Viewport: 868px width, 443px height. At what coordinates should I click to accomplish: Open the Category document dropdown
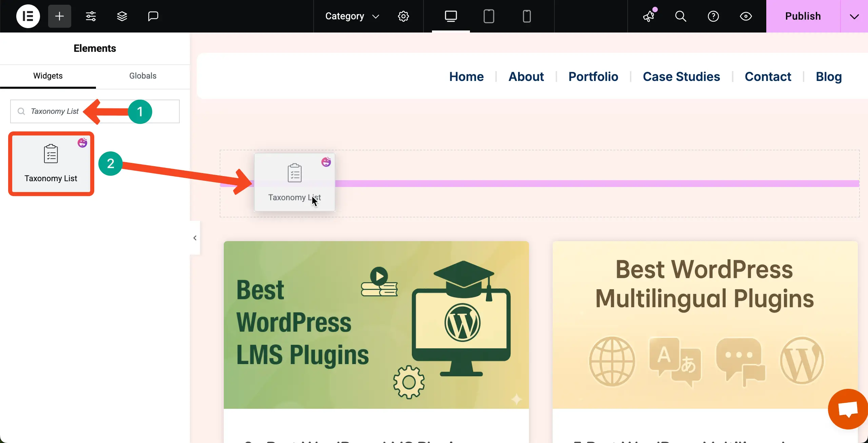352,16
